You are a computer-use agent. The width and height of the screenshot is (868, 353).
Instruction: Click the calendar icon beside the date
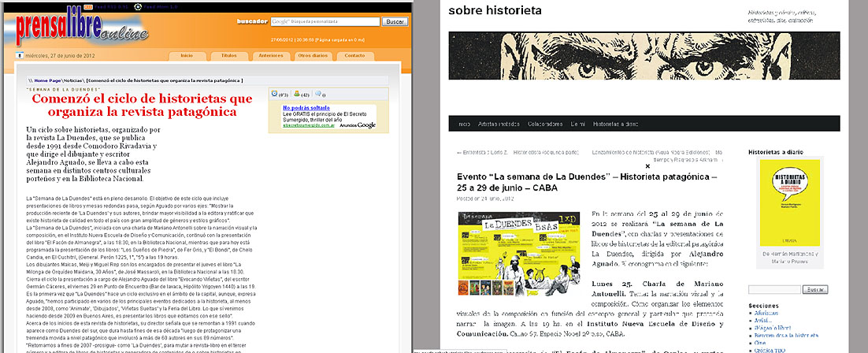click(x=20, y=55)
